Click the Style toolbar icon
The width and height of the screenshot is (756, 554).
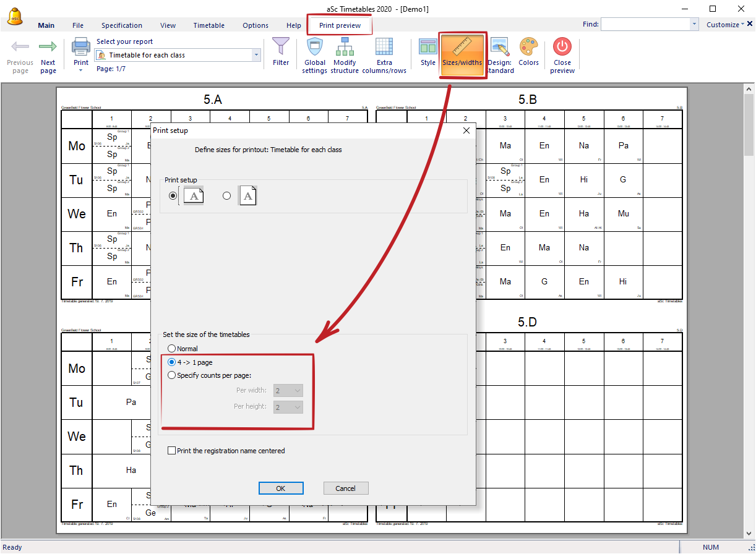[427, 48]
